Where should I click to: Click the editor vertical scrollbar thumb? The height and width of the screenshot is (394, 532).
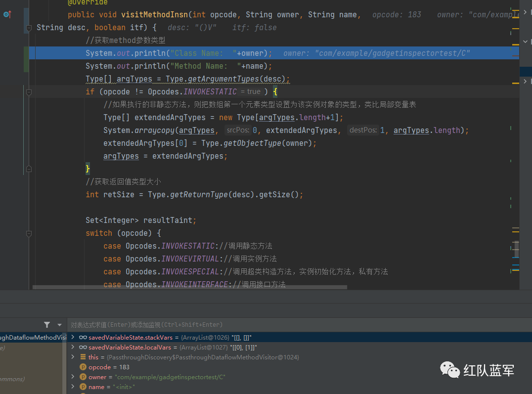click(x=516, y=250)
